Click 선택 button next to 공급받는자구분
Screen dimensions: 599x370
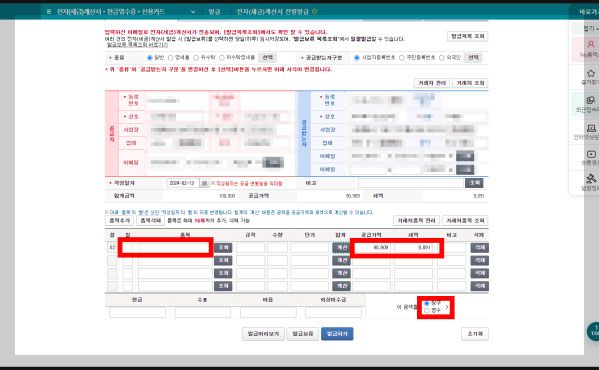click(x=473, y=58)
